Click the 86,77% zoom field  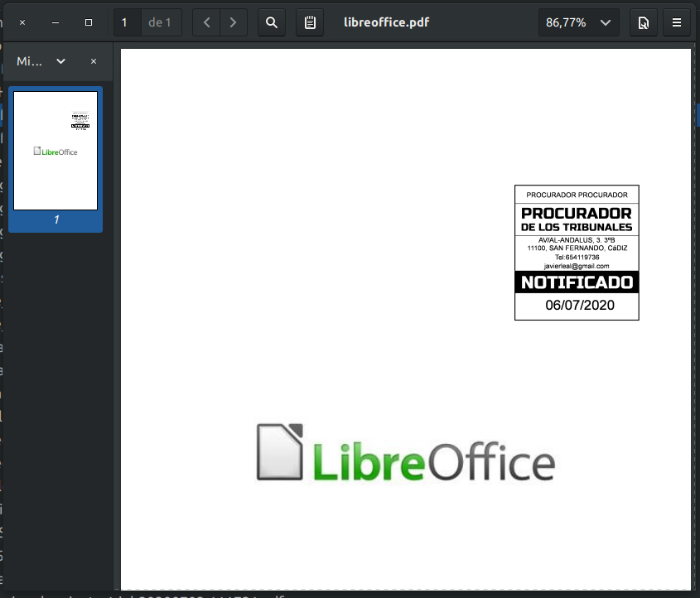[567, 22]
